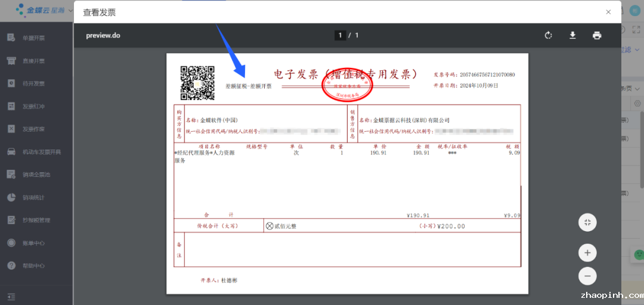Click the issuer name 杜德彬
Screen dimensions: 644x305
pyautogui.click(x=230, y=281)
